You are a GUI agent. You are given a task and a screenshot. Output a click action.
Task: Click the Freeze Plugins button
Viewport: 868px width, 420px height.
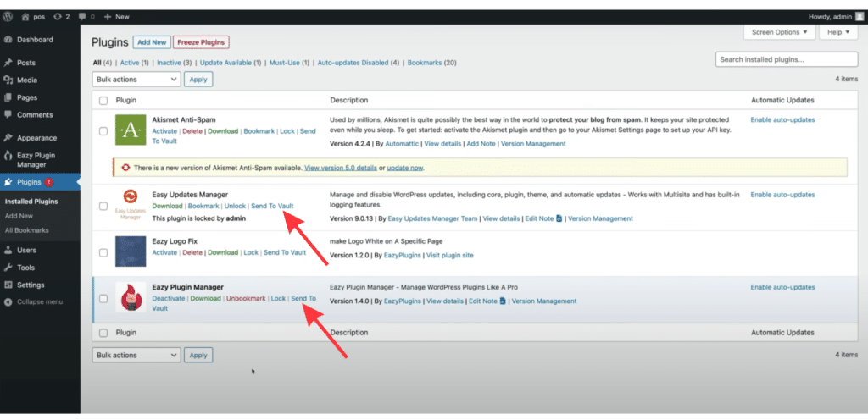201,42
